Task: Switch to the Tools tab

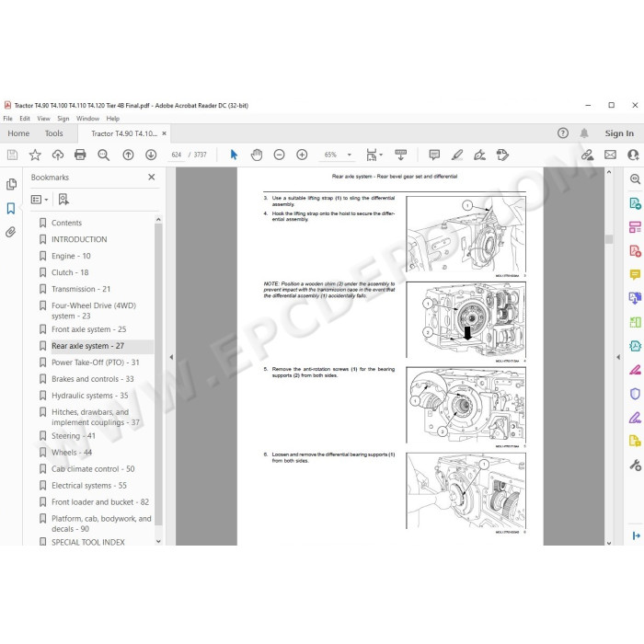Action: click(x=53, y=133)
